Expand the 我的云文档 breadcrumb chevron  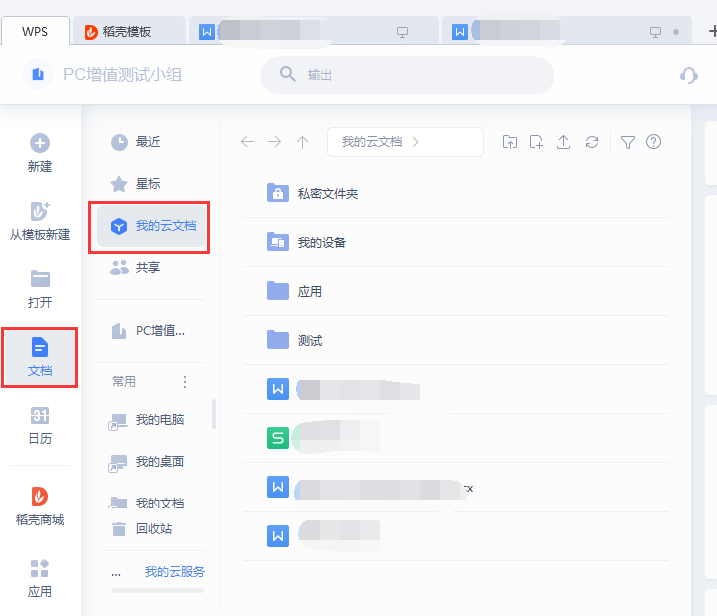[x=416, y=142]
